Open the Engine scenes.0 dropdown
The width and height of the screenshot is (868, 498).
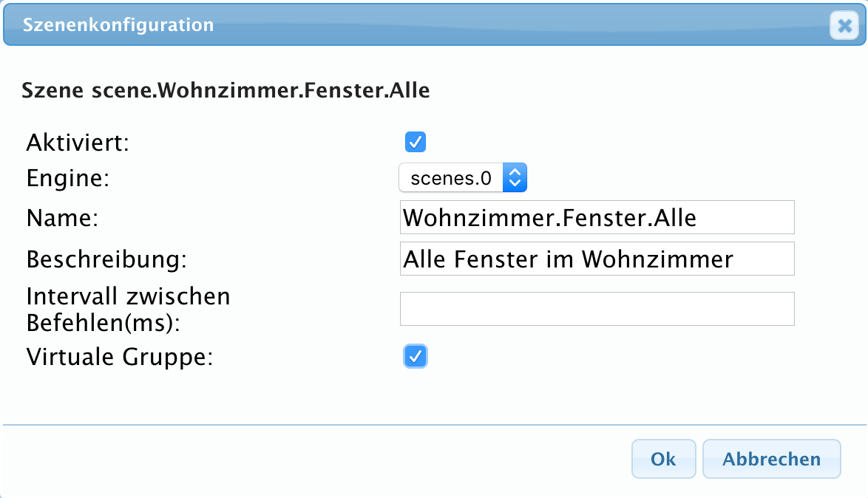click(462, 177)
